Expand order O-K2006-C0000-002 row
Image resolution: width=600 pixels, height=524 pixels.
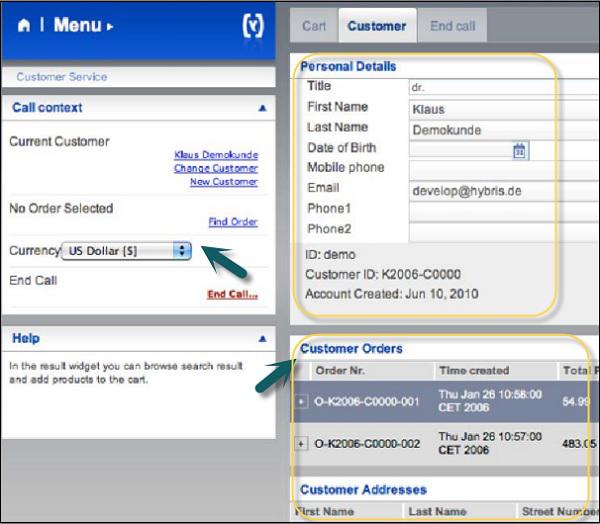(302, 443)
